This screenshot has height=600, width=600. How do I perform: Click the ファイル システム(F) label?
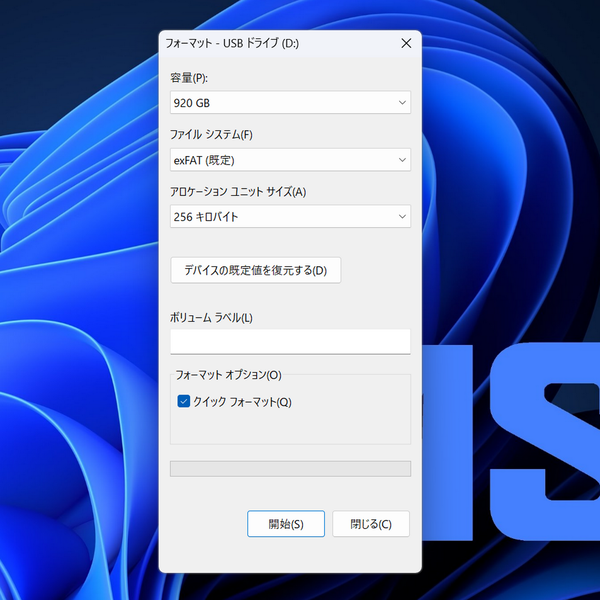tap(212, 135)
